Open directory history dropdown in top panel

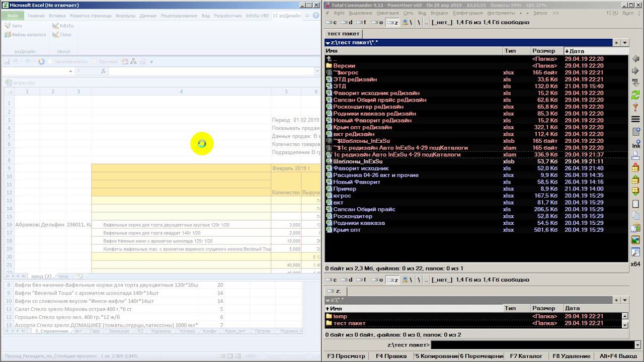625,43
